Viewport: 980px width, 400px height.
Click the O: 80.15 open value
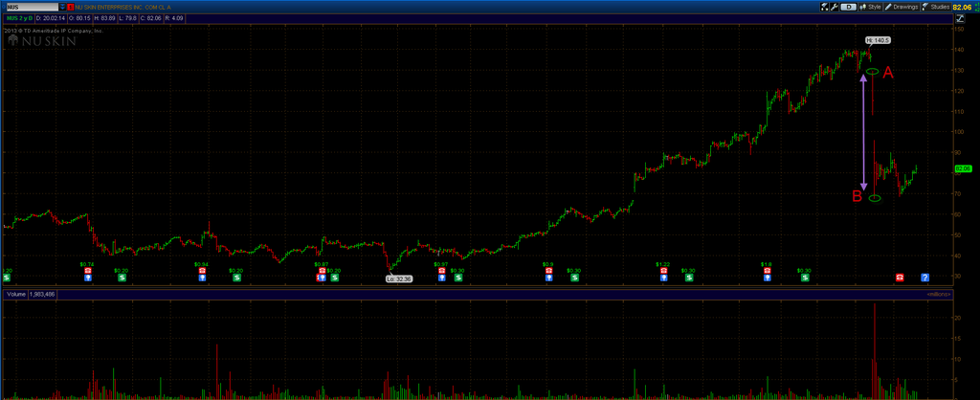click(x=79, y=18)
